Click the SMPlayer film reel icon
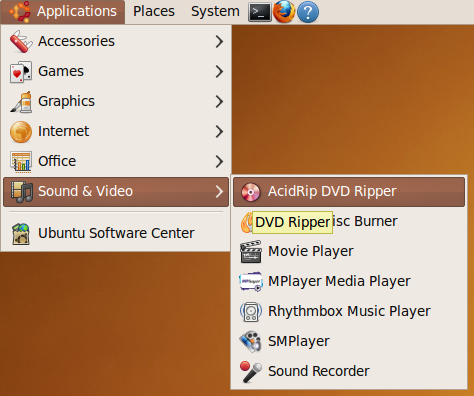This screenshot has width=474, height=396. [251, 342]
